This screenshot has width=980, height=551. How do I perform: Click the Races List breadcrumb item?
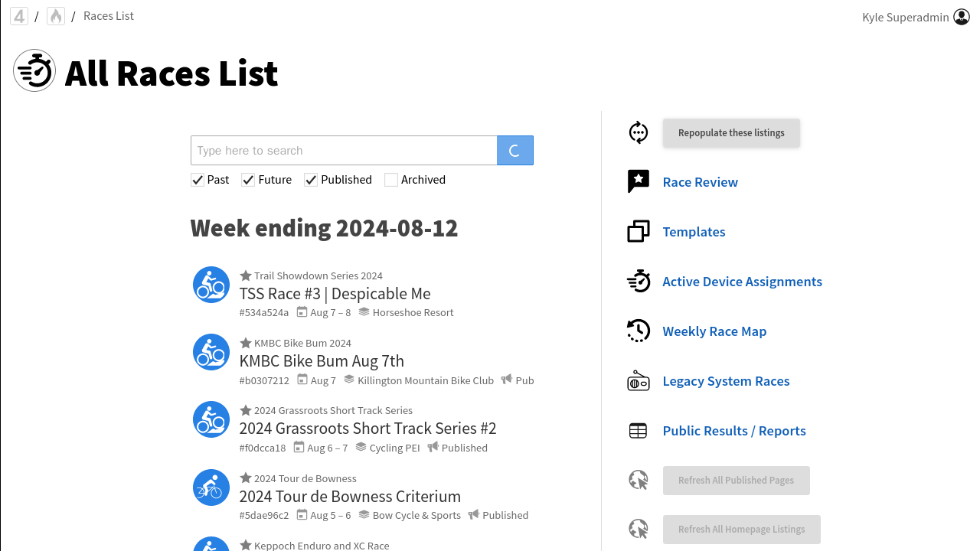click(x=109, y=16)
